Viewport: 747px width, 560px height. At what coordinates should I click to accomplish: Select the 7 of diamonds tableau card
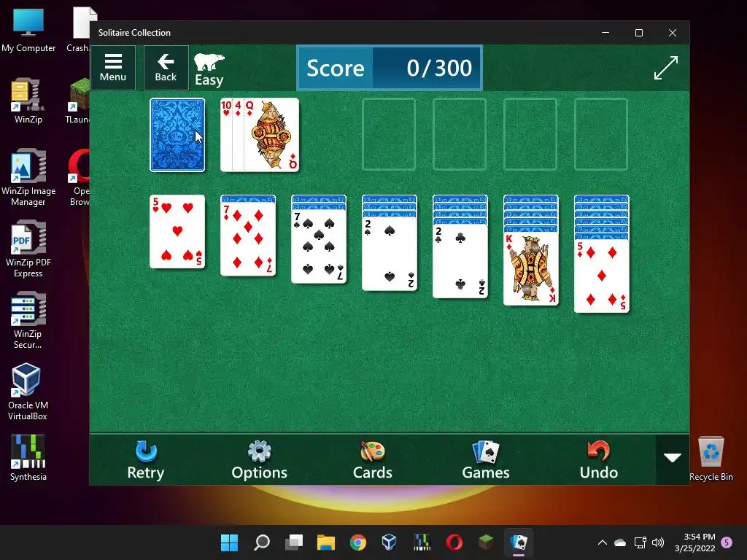(248, 239)
